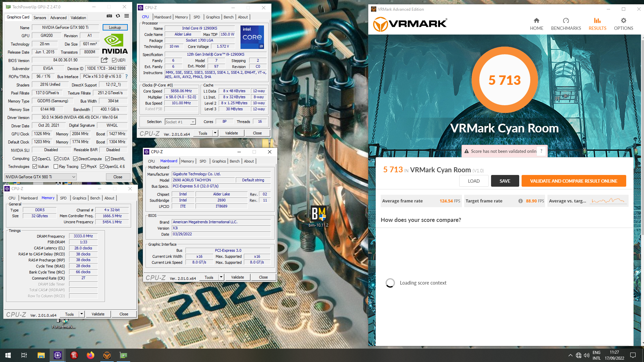Click the GPU-Z Close button
Screen dimensions: 644x362
(118, 177)
